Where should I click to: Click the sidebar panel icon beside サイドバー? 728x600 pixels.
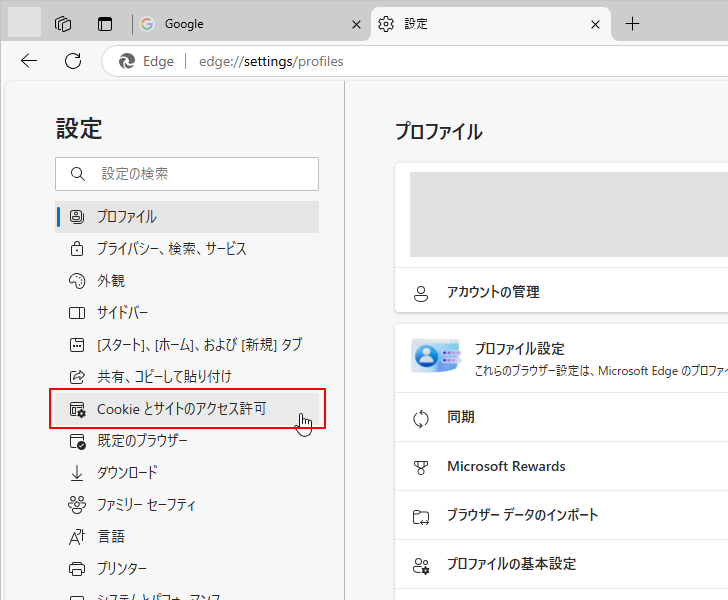point(77,313)
